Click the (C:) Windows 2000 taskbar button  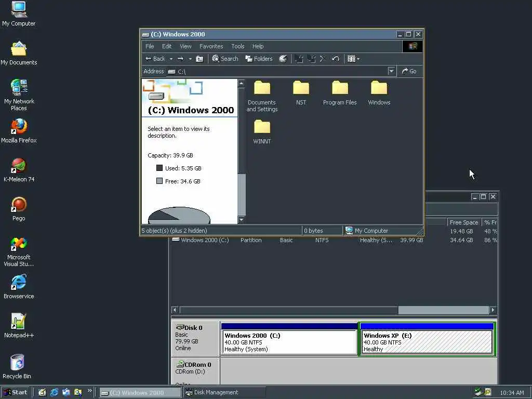click(140, 393)
